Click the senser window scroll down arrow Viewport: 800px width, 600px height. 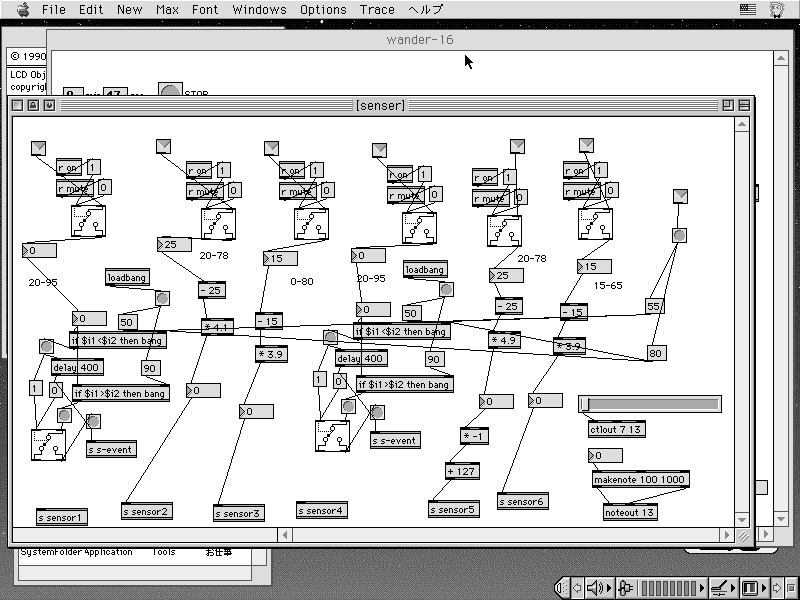[x=742, y=519]
